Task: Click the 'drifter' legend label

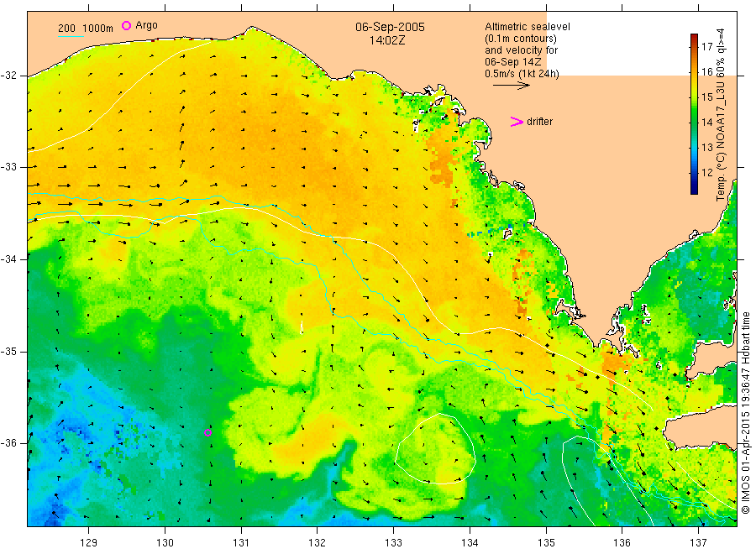Action: tap(539, 122)
